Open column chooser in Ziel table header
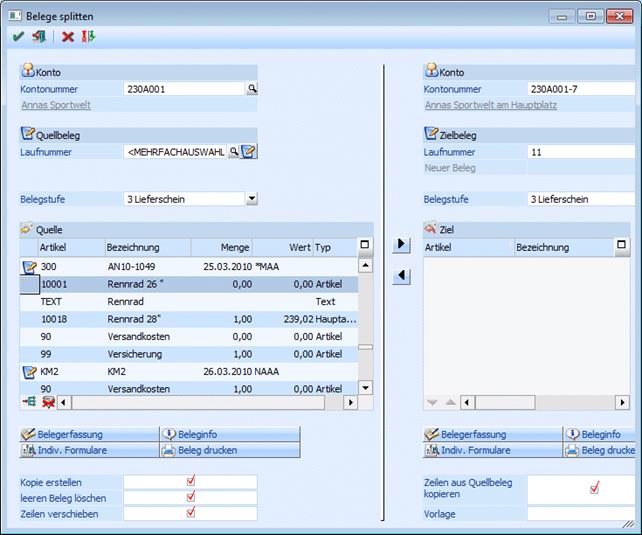 click(x=622, y=246)
